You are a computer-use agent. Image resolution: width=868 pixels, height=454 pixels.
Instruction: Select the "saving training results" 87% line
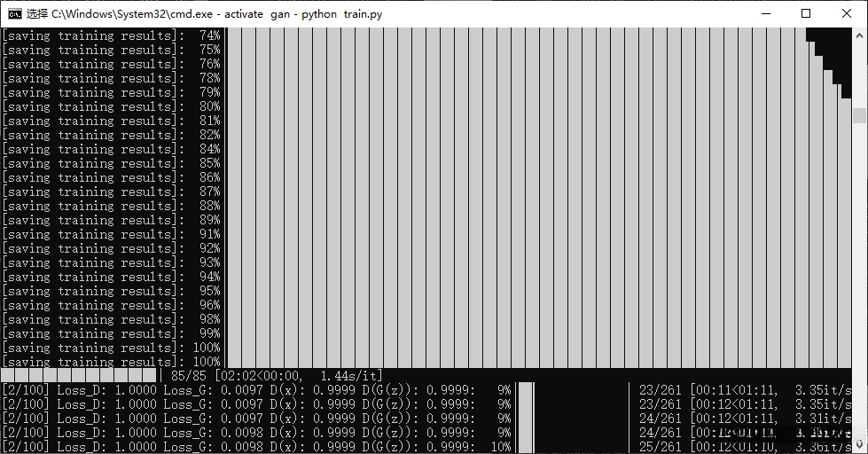(x=111, y=192)
